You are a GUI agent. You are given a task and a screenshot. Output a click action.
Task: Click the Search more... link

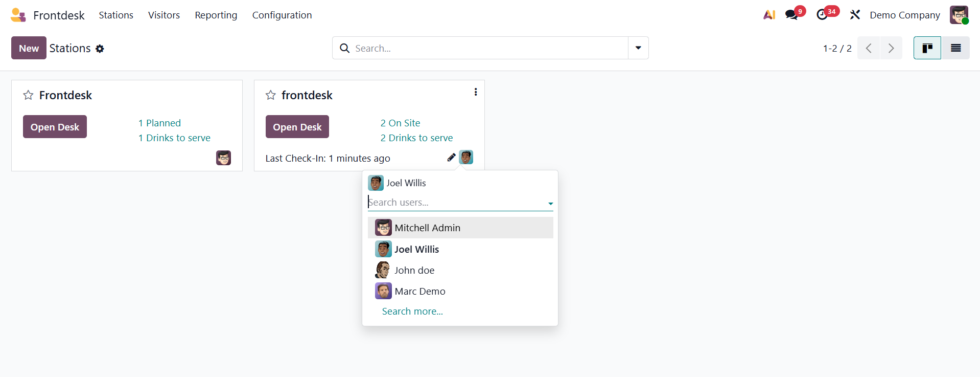412,311
